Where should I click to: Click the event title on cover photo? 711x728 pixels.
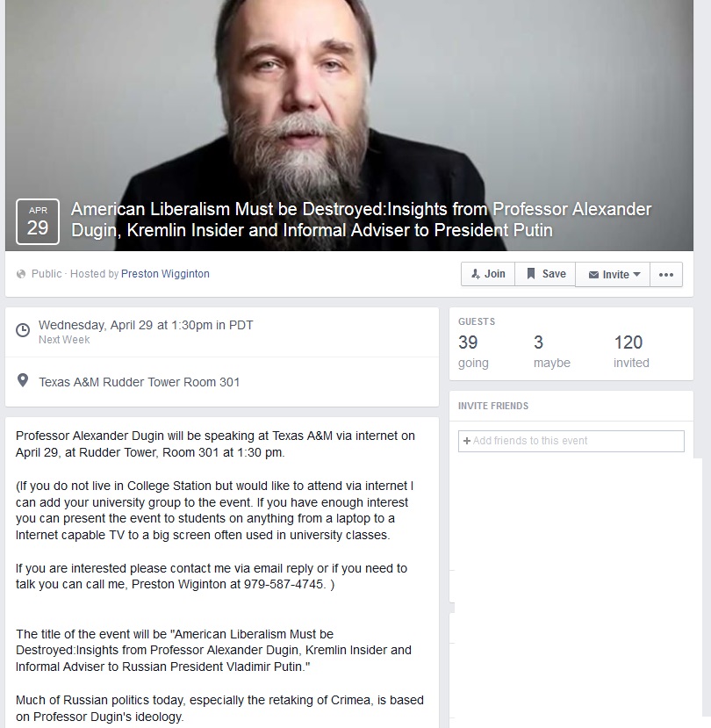pyautogui.click(x=361, y=220)
